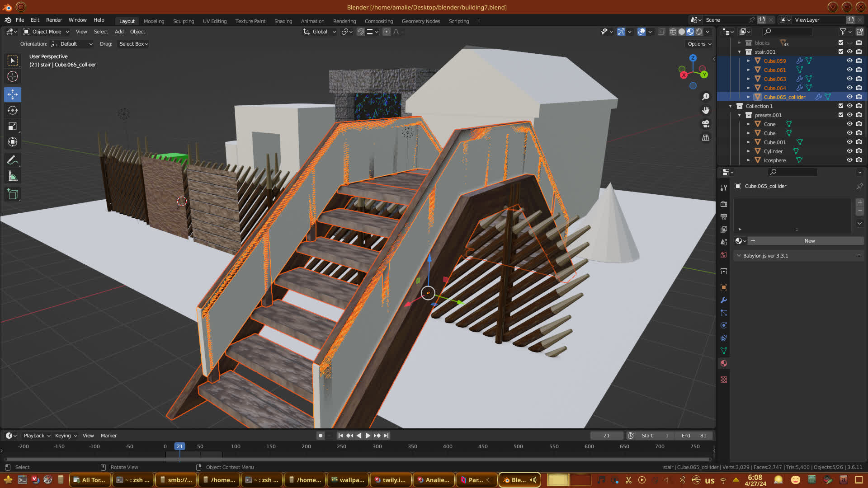The image size is (868, 488).
Task: Click the New material button
Action: pyautogui.click(x=809, y=241)
